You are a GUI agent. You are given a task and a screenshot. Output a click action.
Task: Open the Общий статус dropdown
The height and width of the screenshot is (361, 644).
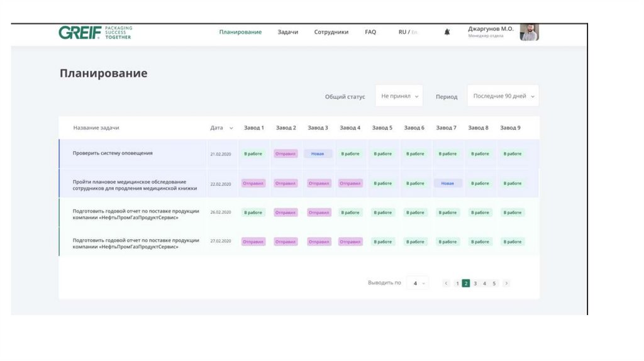(x=399, y=96)
